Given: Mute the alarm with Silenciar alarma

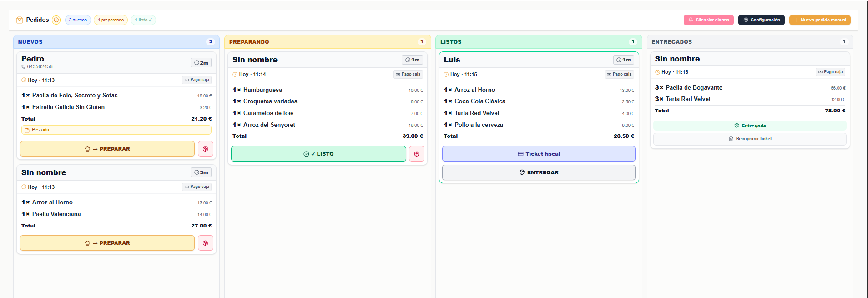Looking at the screenshot, I should 709,20.
